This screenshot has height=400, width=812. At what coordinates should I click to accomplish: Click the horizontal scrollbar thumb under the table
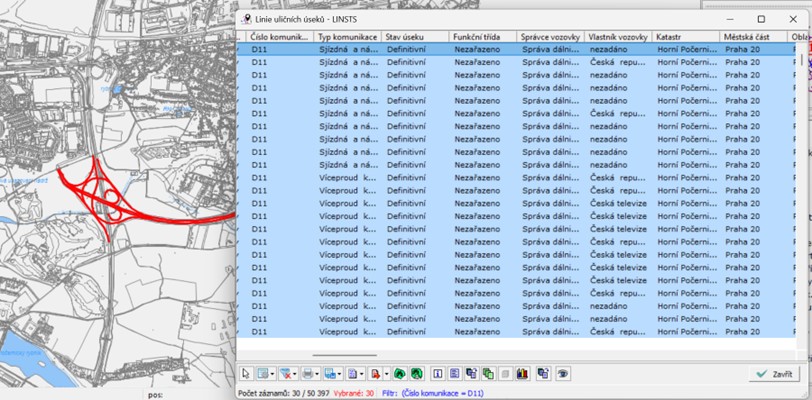coord(345,354)
